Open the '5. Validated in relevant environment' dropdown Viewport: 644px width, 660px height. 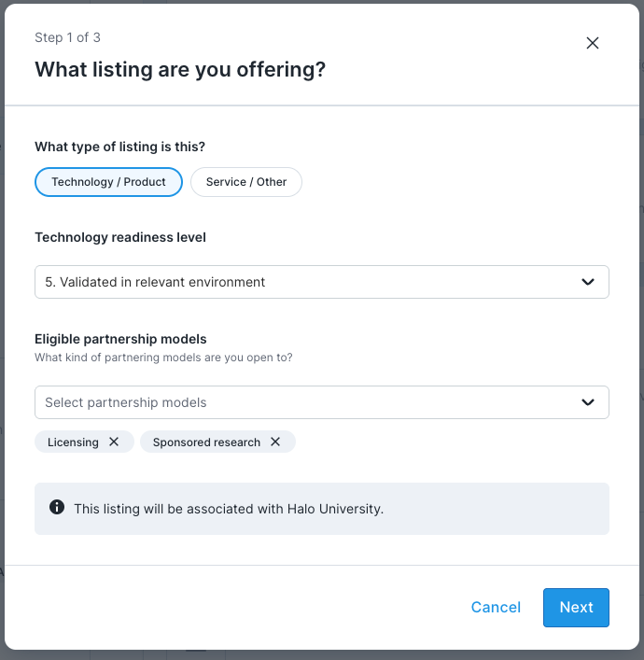coord(308,282)
